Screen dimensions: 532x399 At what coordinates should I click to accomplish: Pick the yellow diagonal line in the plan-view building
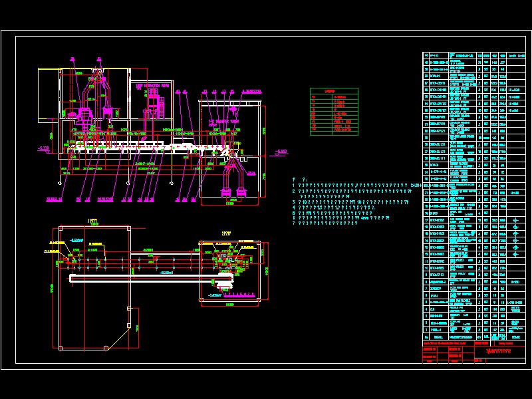pos(118,338)
